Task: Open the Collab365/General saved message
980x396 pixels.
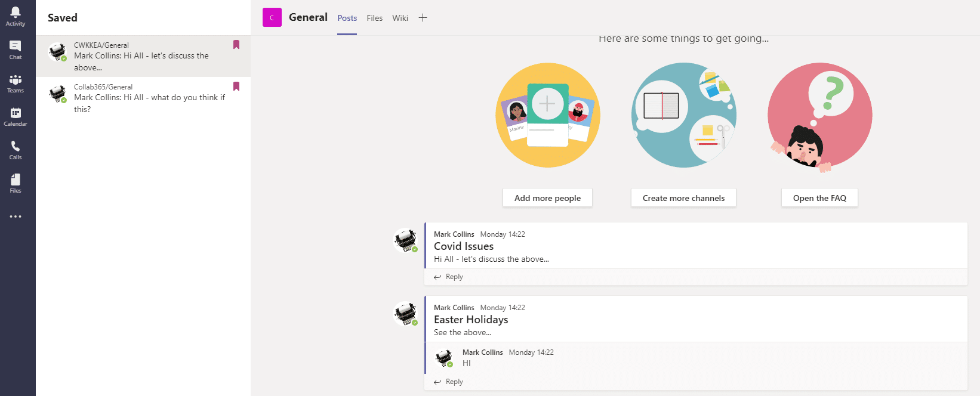Action: tap(143, 98)
